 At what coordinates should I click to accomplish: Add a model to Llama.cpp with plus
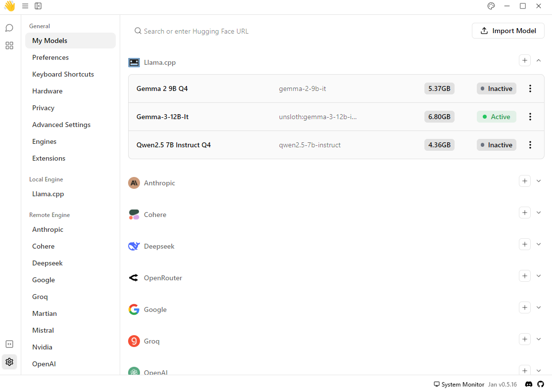tap(524, 60)
